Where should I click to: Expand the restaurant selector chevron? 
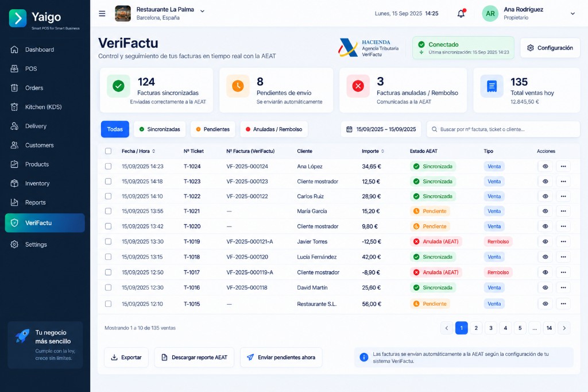pos(203,11)
